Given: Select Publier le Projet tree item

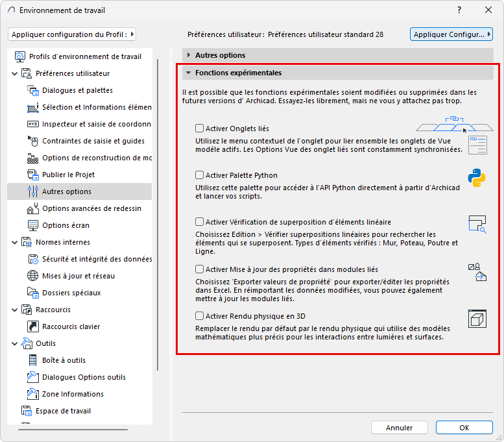Looking at the screenshot, I should click(x=69, y=175).
